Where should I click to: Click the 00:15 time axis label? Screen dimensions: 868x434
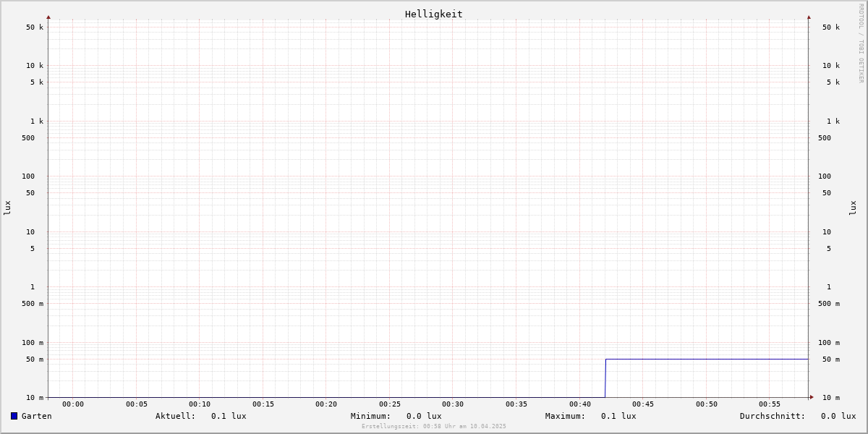(263, 404)
